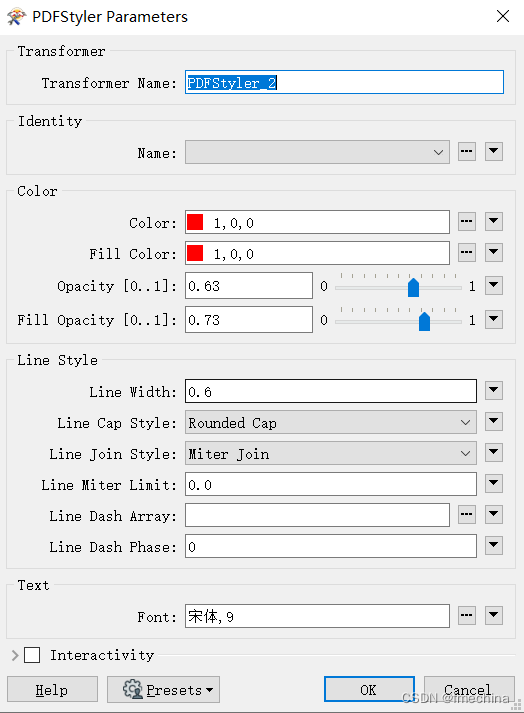Click the Fill Opacity slider handle
The width and height of the screenshot is (524, 713).
tap(424, 321)
